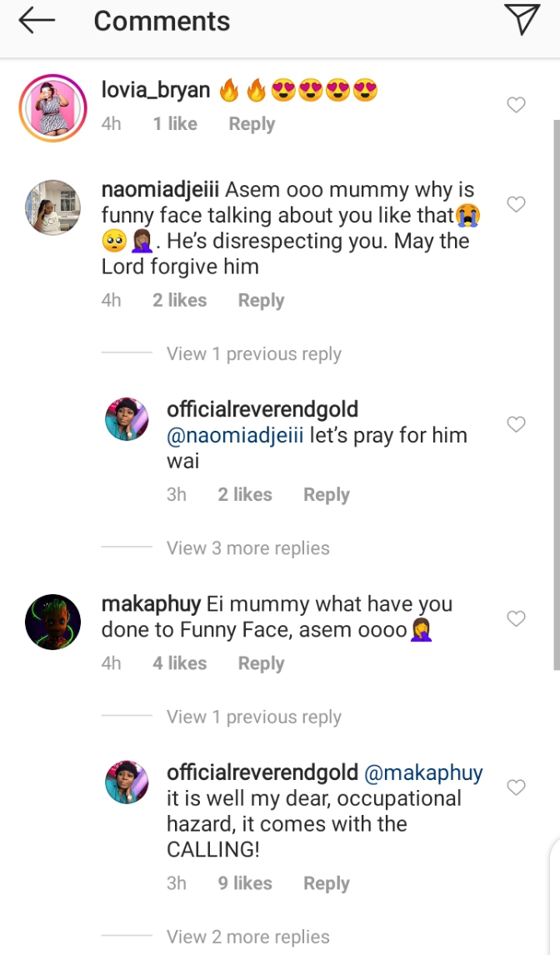
Task: Heart the 'occupational hazard' reply
Action: 516,787
